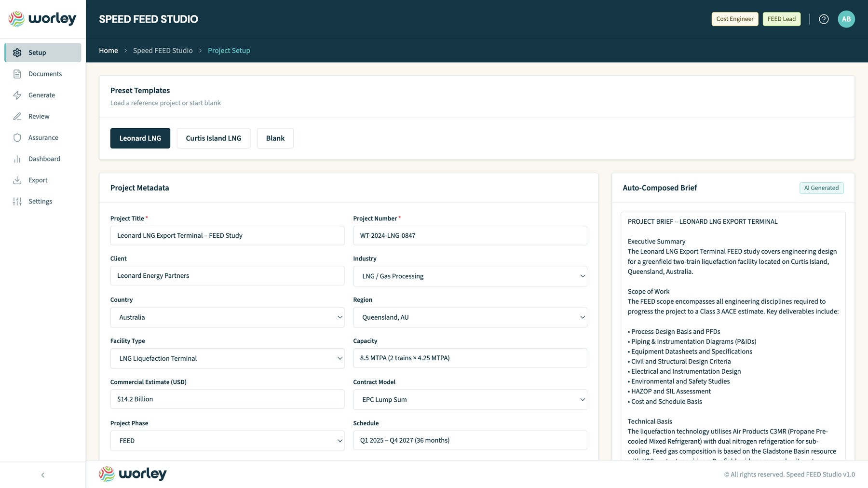Expand the Contract Model dropdown

pyautogui.click(x=470, y=399)
